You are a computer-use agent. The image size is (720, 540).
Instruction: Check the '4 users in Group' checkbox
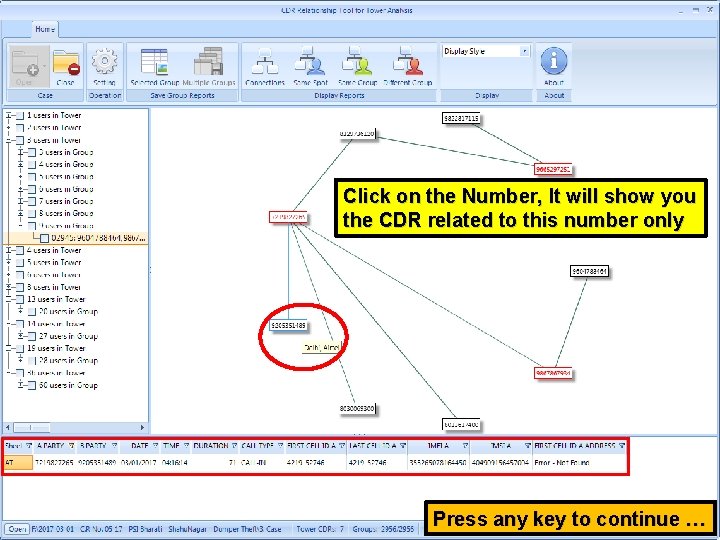point(32,164)
